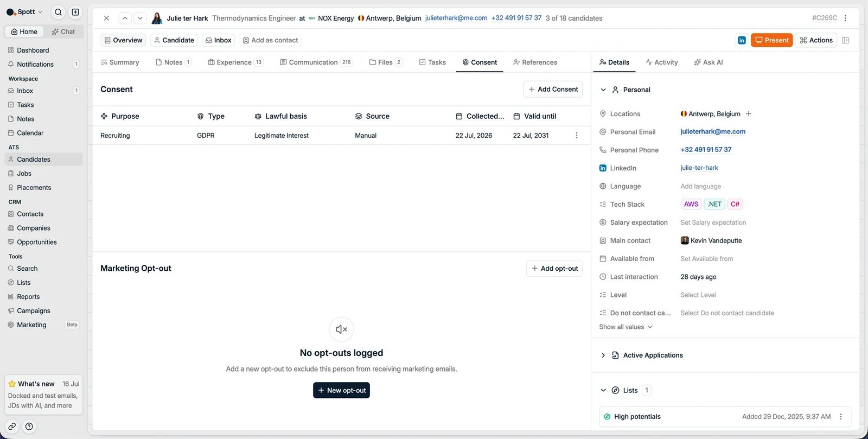Sort by the Purpose column header
The image size is (868, 439).
[120, 116]
